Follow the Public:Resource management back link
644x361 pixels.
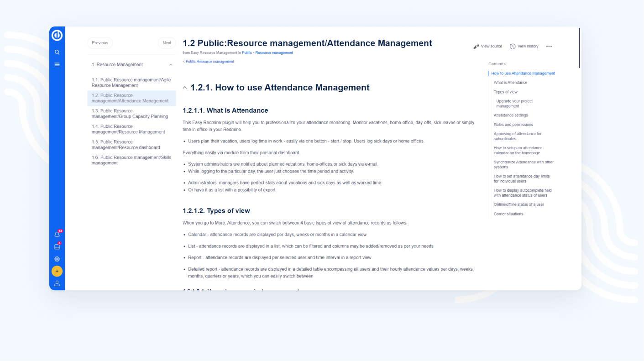tap(209, 62)
